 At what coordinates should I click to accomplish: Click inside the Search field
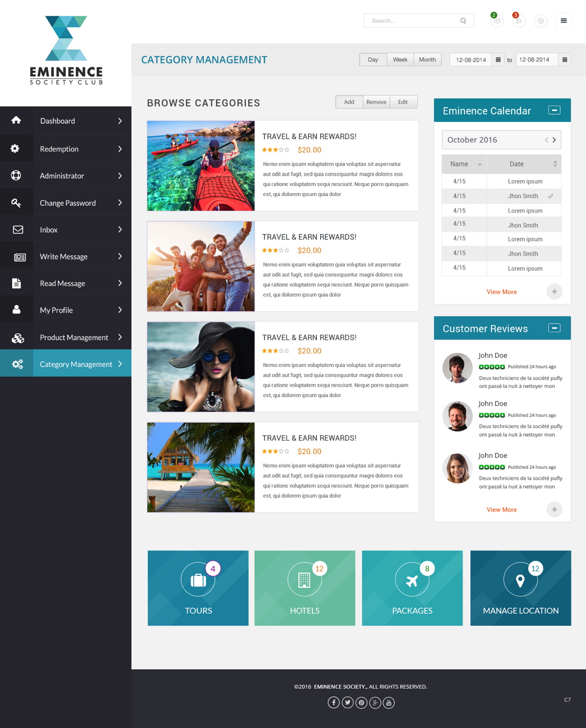tap(415, 20)
